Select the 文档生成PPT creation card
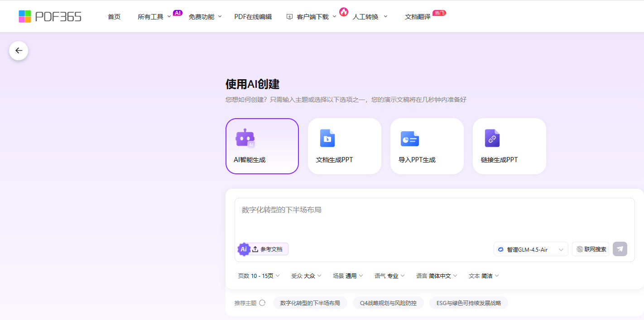The height and width of the screenshot is (320, 644). (x=345, y=146)
